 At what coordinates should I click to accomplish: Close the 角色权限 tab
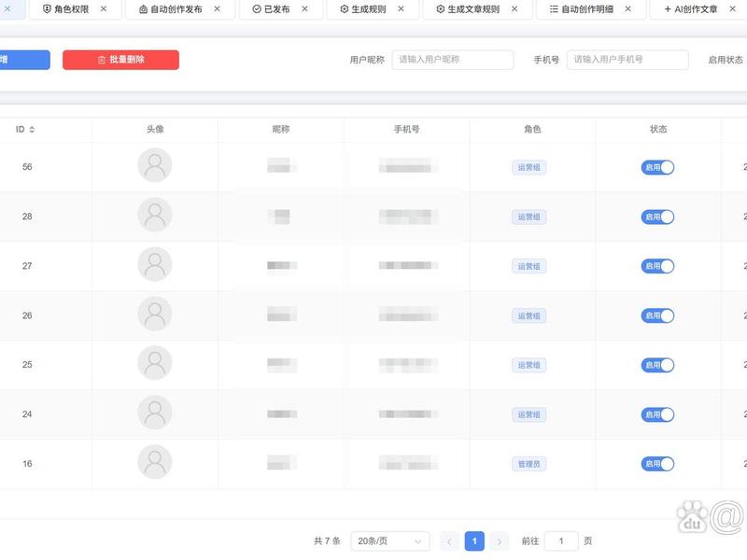tap(104, 9)
